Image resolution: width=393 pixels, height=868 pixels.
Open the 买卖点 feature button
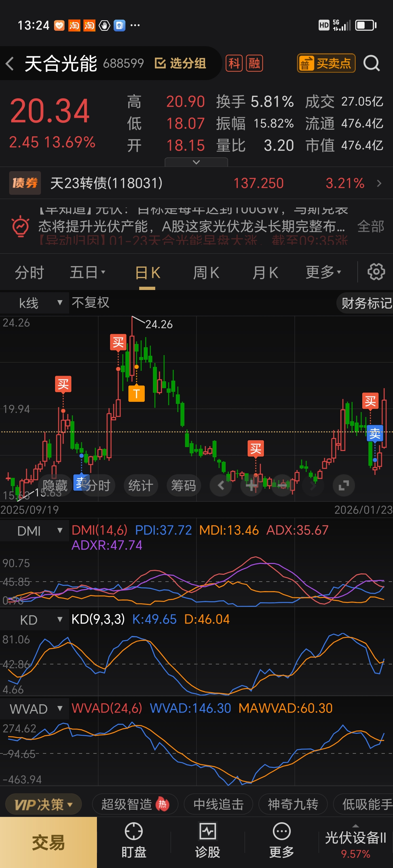click(326, 63)
